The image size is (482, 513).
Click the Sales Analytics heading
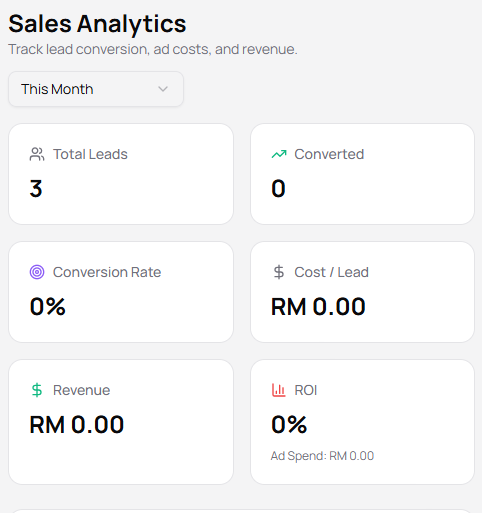tap(97, 24)
